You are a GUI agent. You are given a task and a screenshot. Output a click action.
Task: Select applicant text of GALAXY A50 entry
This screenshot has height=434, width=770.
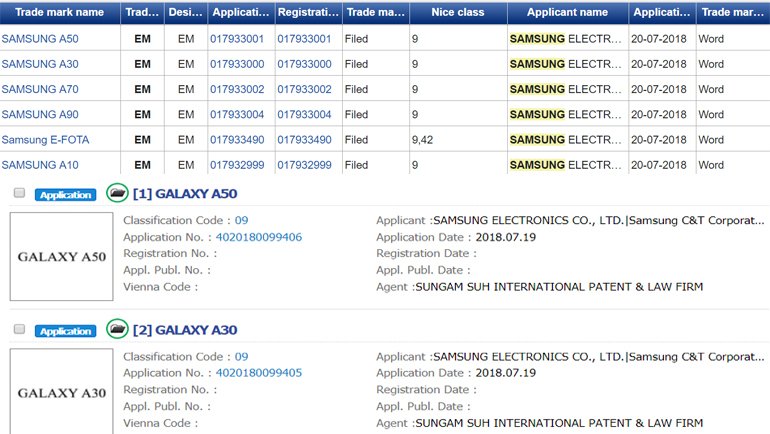[x=599, y=220]
